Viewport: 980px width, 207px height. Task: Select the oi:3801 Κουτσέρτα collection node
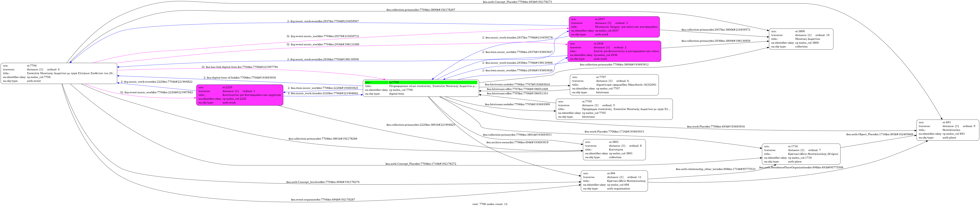coord(614,150)
